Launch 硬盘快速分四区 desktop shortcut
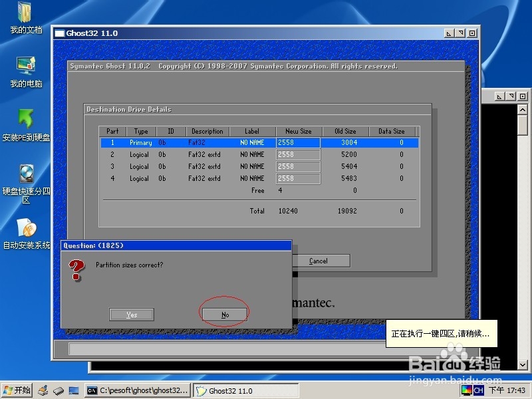The width and height of the screenshot is (532, 399). pos(26,184)
